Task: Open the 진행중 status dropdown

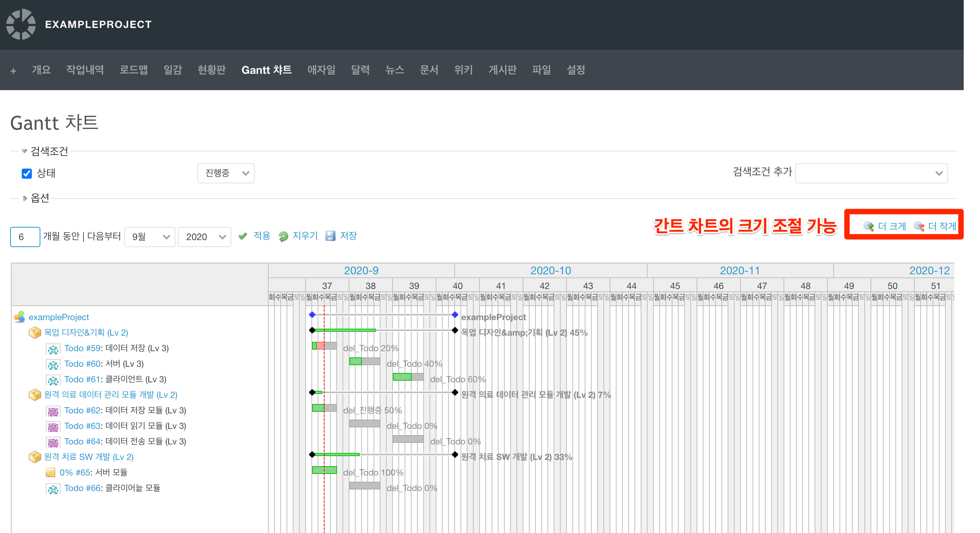Action: pos(226,173)
